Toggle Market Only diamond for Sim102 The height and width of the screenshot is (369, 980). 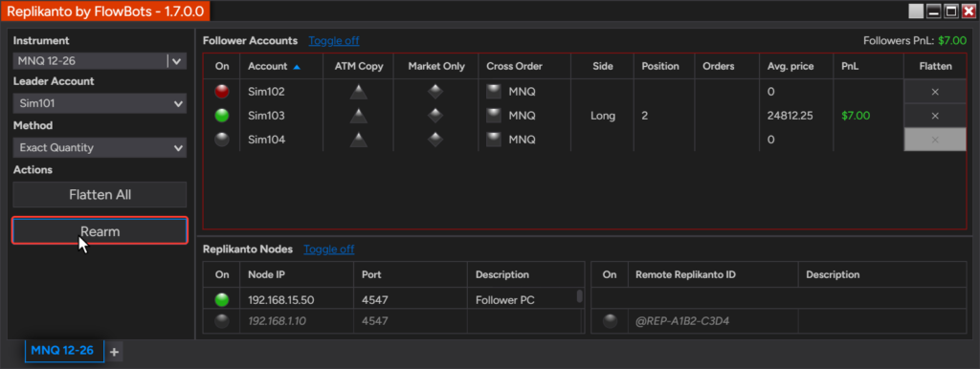pos(435,92)
